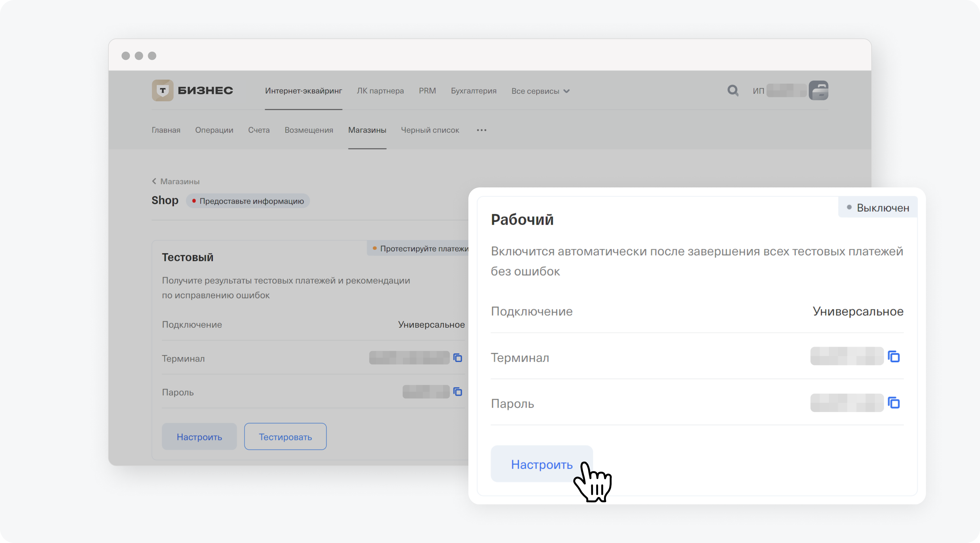The height and width of the screenshot is (543, 980).
Task: Select the Черный список tab
Action: pyautogui.click(x=430, y=130)
